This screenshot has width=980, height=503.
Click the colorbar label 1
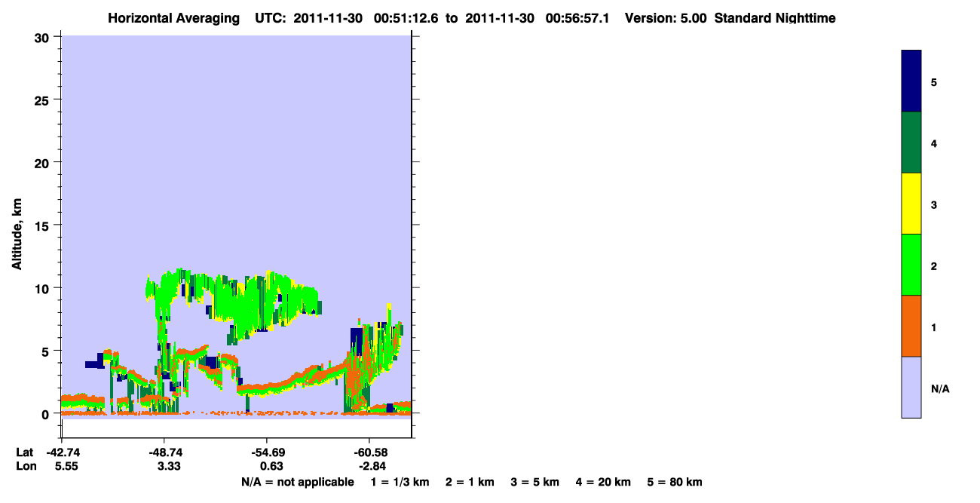tap(934, 327)
